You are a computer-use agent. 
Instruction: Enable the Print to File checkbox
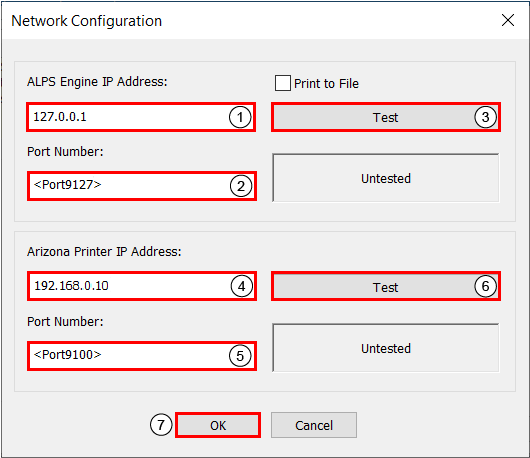(283, 83)
